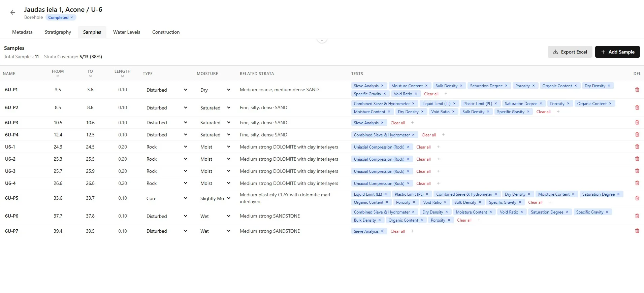
Task: Click the Add Sample button
Action: point(617,52)
